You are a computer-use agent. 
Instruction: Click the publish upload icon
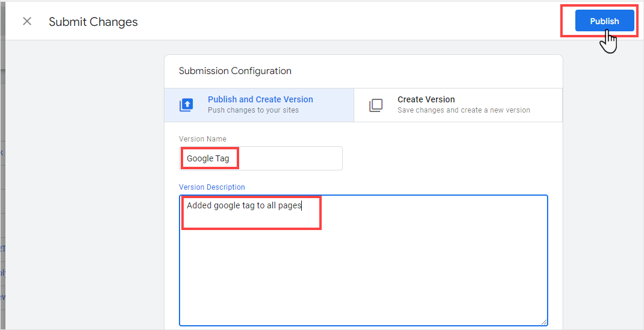click(186, 105)
